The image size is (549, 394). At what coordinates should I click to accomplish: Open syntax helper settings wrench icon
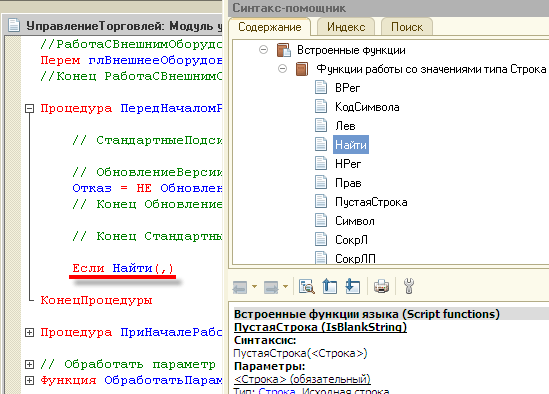click(x=409, y=286)
